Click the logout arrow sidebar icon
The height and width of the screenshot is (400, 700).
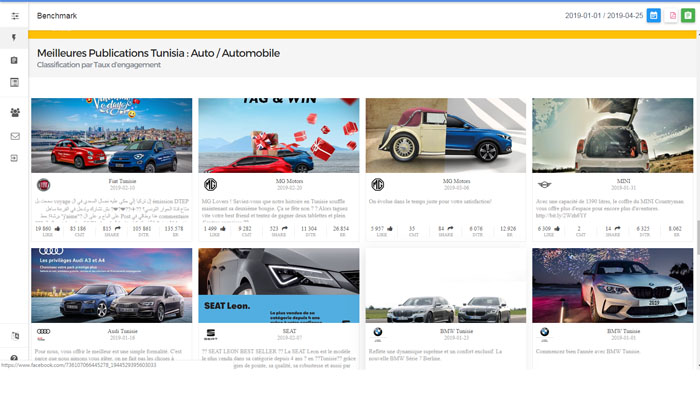click(x=15, y=158)
